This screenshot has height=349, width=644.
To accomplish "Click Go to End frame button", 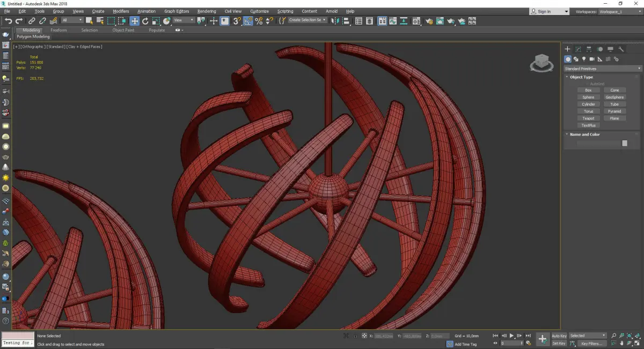I will pos(528,336).
